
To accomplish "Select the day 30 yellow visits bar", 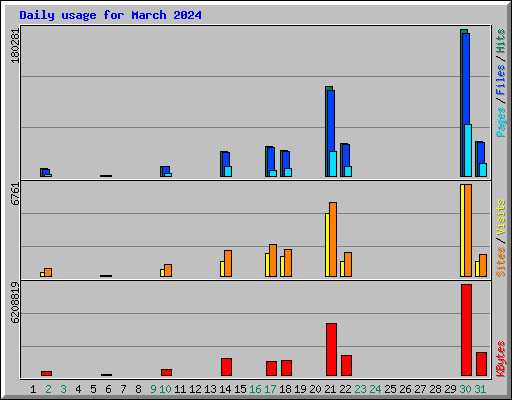I will tap(462, 230).
